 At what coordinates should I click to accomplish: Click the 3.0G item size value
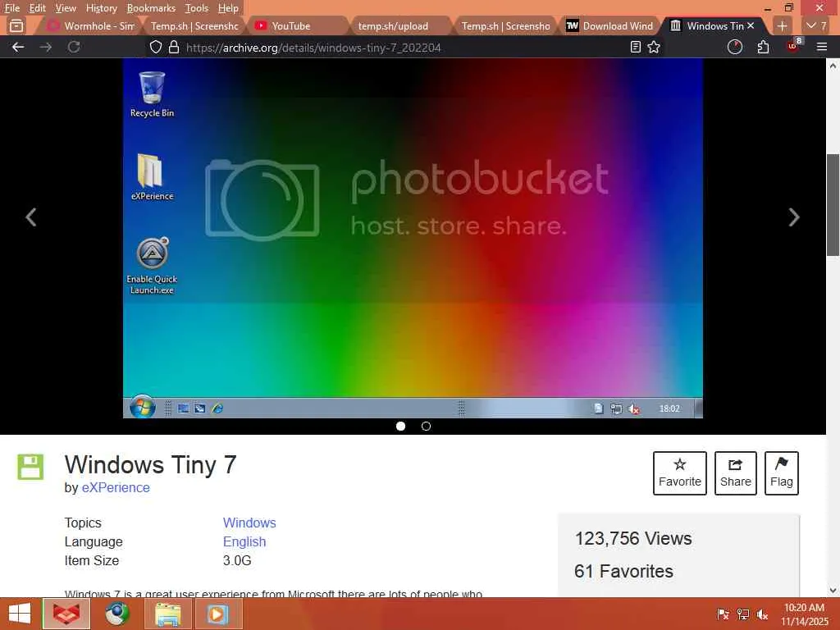(237, 561)
